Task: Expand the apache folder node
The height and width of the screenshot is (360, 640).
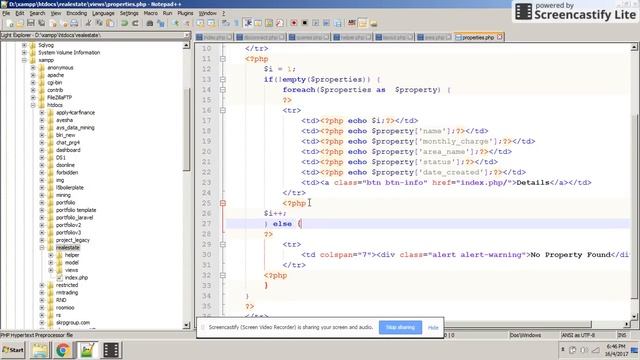Action: 33,75
